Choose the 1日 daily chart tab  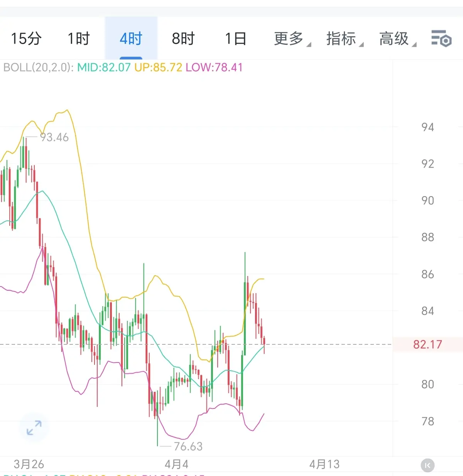click(x=235, y=39)
